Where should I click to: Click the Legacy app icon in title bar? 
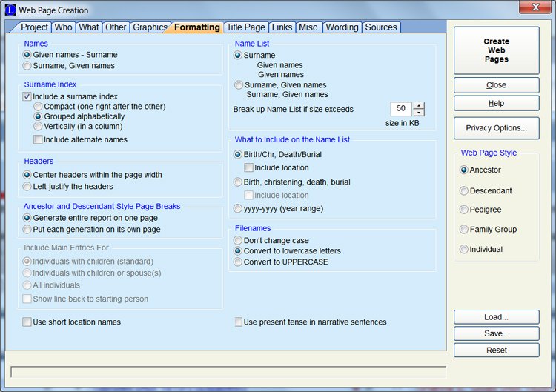point(10,10)
